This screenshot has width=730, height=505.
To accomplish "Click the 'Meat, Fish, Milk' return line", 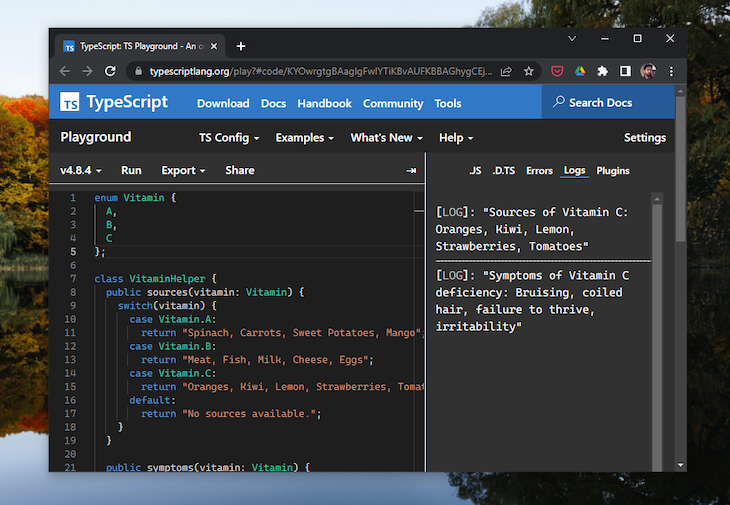I will 257,360.
